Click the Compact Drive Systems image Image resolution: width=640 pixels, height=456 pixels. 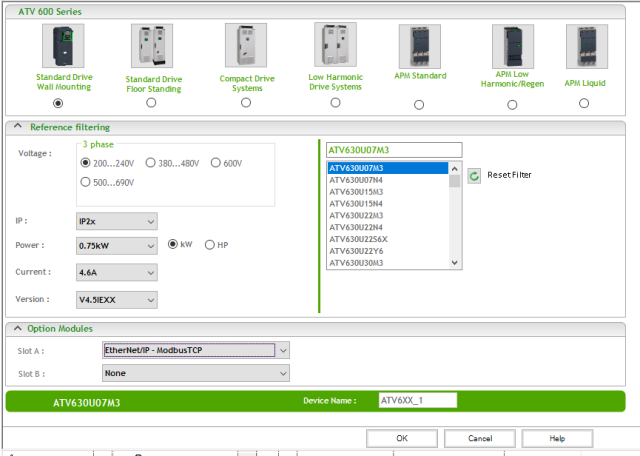point(245,46)
